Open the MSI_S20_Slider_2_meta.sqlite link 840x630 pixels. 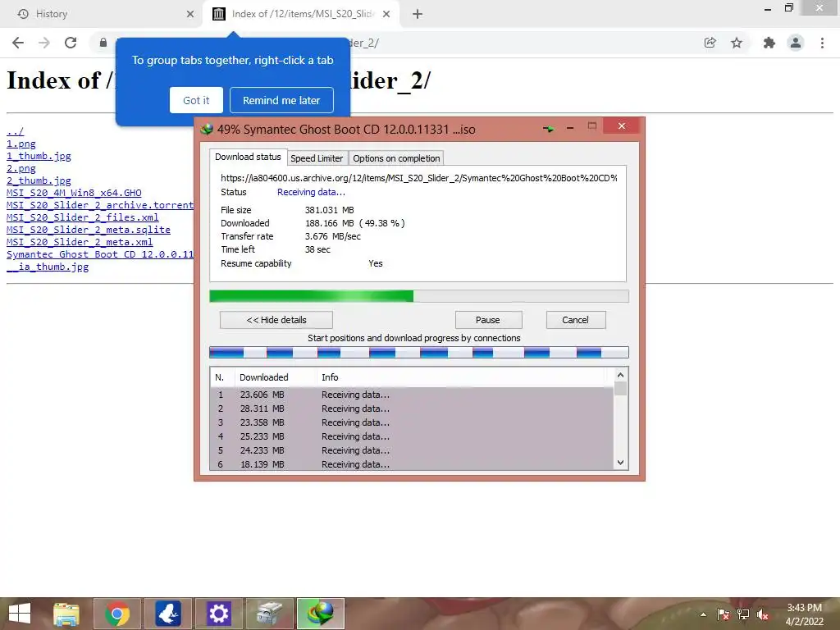pyautogui.click(x=89, y=230)
